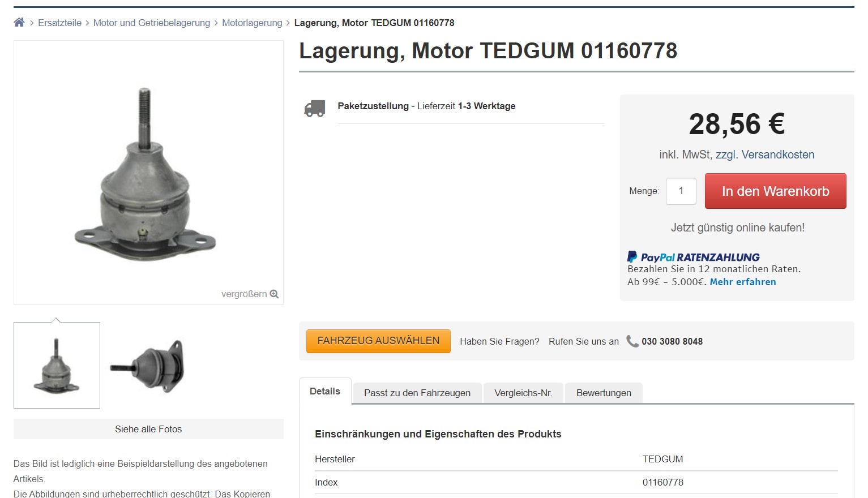Click the phone handset icon

632,341
